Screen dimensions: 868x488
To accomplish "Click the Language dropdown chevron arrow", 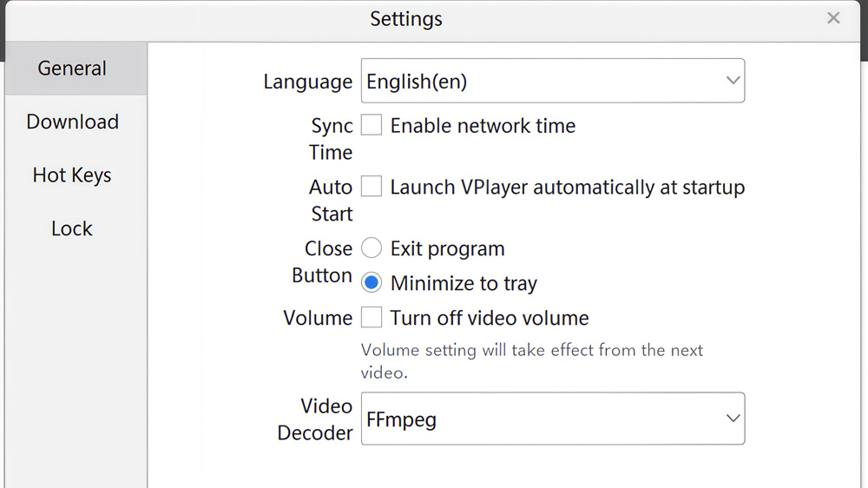I will point(733,81).
